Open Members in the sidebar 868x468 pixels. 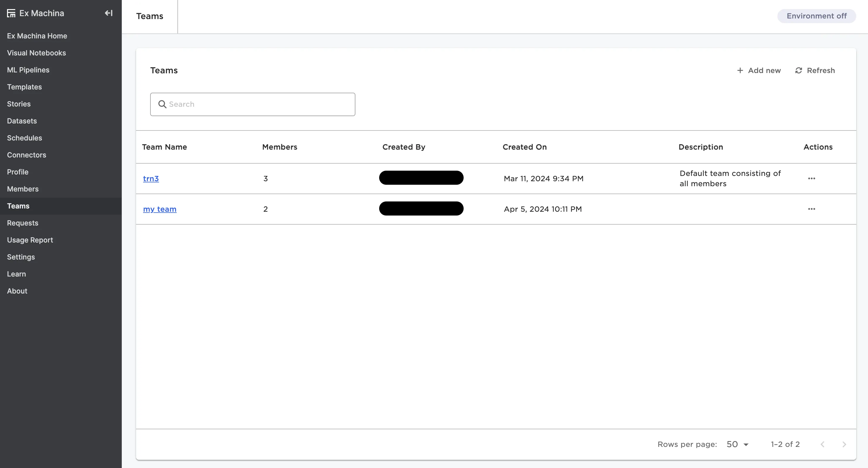pyautogui.click(x=23, y=189)
